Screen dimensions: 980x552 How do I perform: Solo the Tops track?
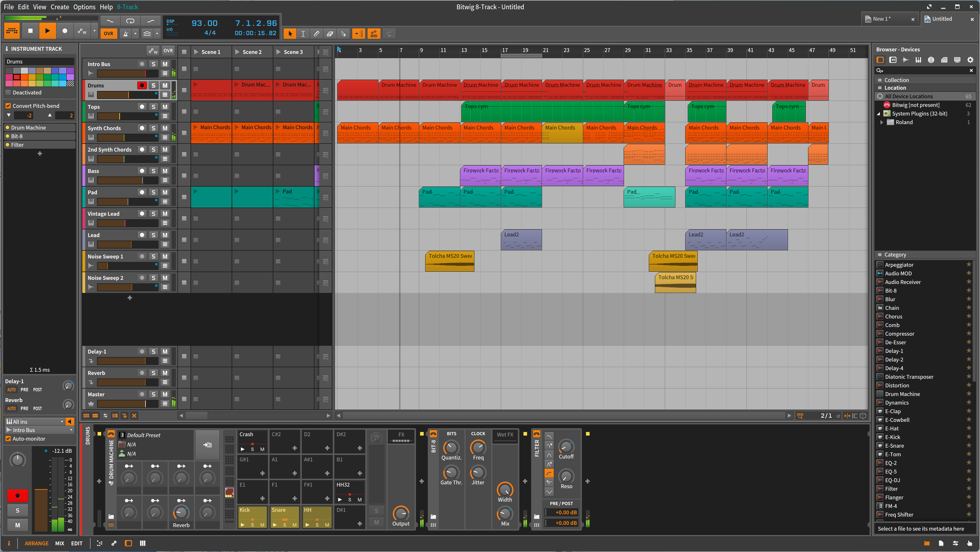pyautogui.click(x=153, y=107)
